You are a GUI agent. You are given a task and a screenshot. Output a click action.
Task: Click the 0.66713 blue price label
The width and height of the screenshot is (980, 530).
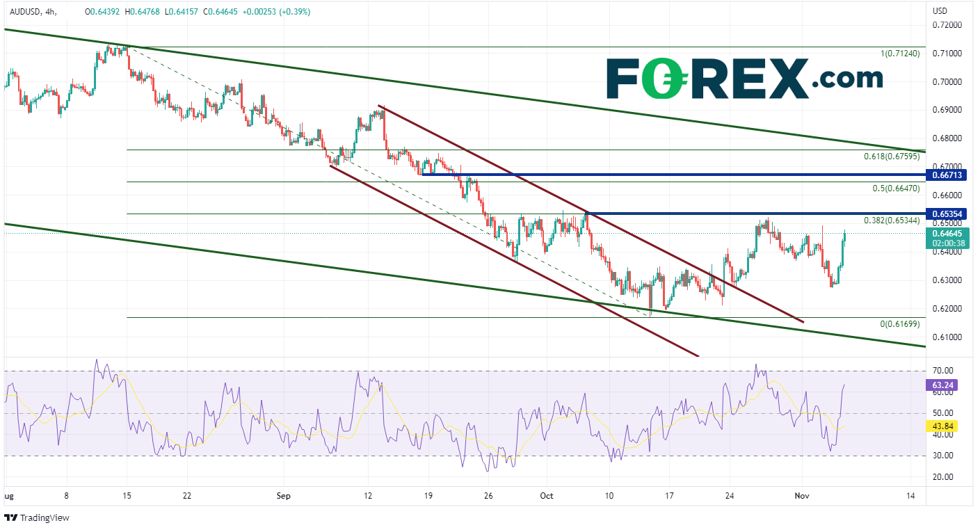(948, 175)
